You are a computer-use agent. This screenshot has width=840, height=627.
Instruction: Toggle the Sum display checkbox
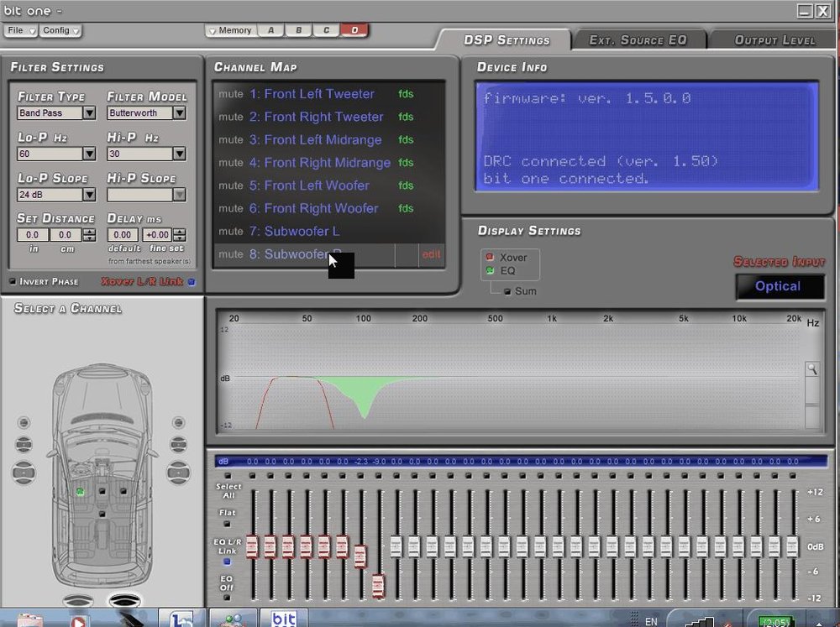tap(507, 292)
